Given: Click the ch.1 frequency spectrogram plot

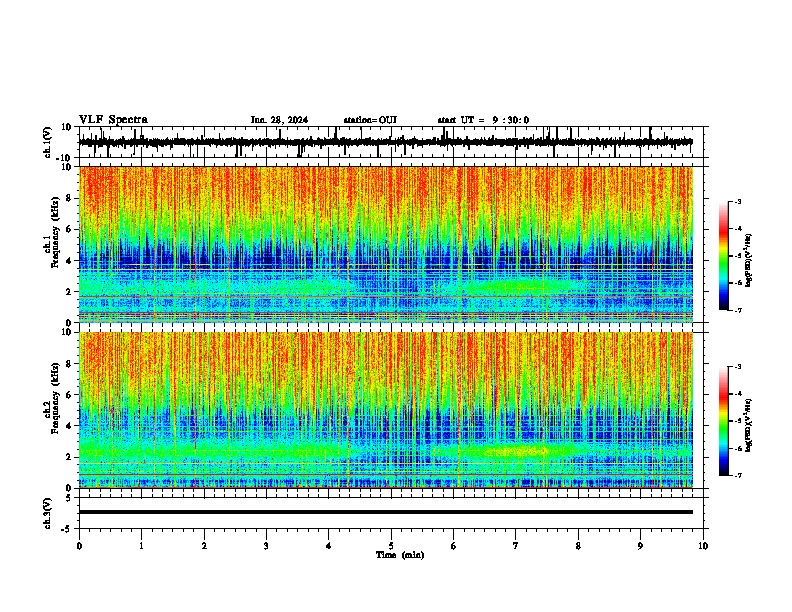Looking at the screenshot, I should pos(386,244).
